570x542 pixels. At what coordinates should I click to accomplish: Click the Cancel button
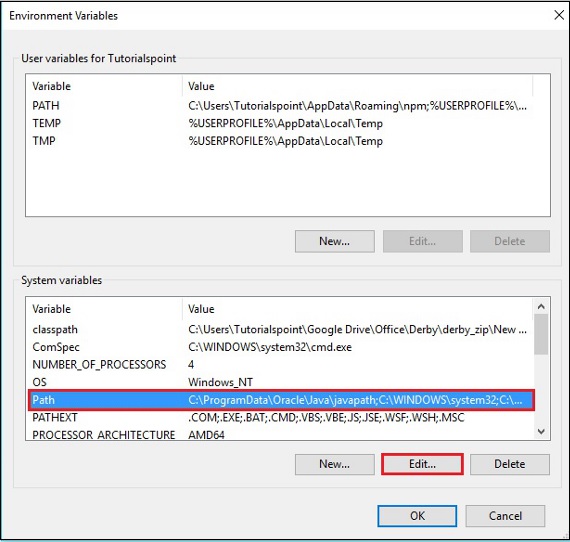point(505,515)
